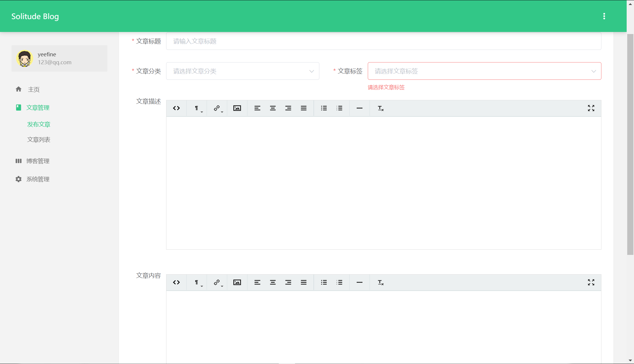
Task: Open the three-dot menu in header
Action: click(604, 16)
